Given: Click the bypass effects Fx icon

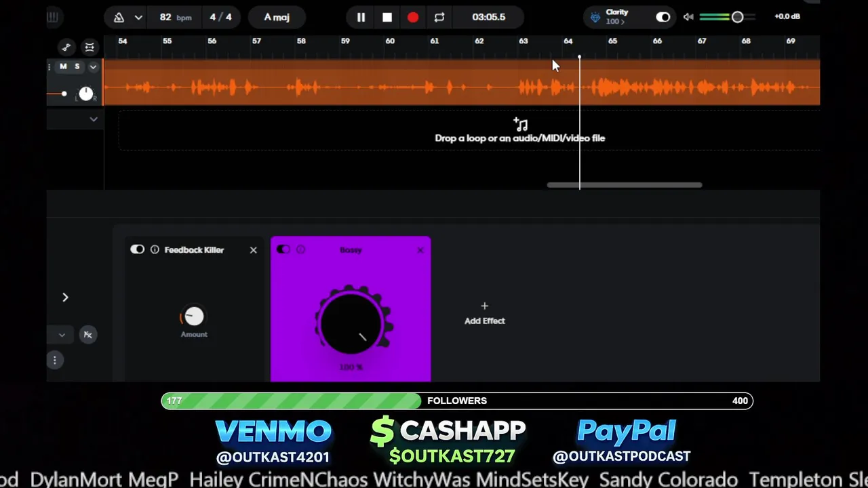Looking at the screenshot, I should [88, 334].
